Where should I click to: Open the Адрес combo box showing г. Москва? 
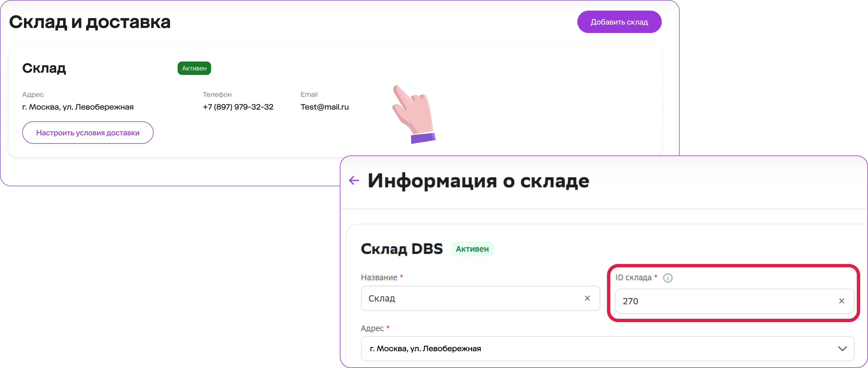click(607, 348)
